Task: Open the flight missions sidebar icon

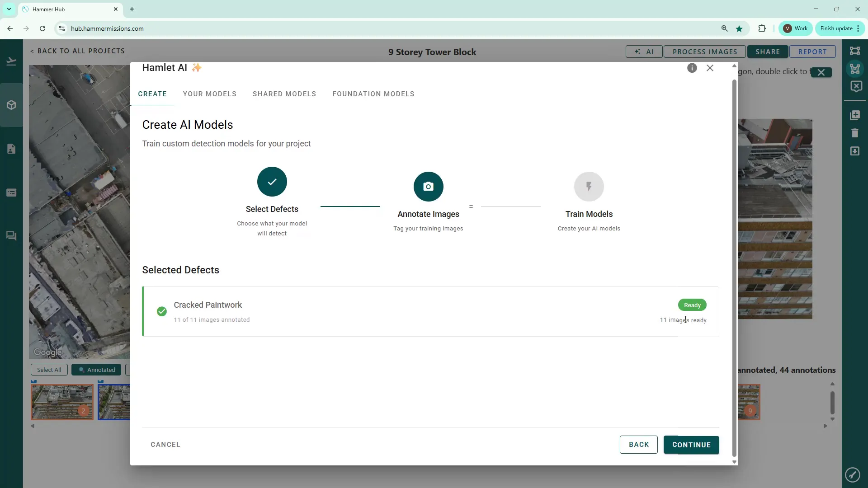Action: (11, 61)
